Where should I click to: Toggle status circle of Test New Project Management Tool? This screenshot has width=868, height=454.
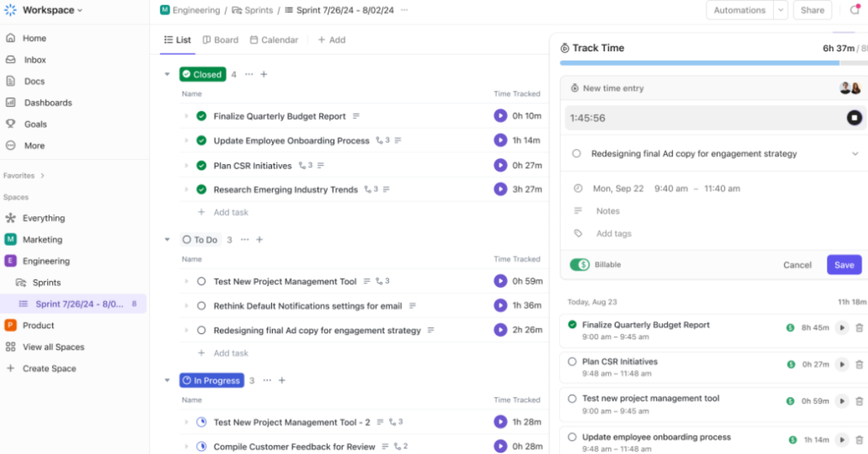point(202,281)
